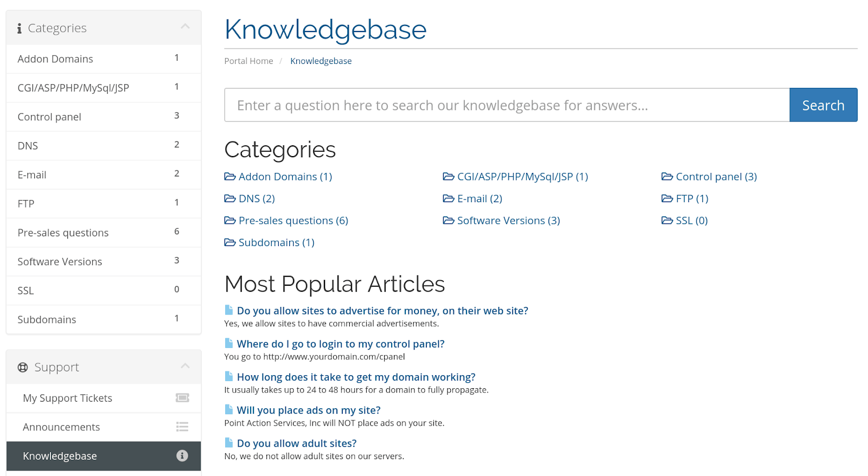Click the folder icon next to SSL (0)
The image size is (868, 476).
pos(667,221)
